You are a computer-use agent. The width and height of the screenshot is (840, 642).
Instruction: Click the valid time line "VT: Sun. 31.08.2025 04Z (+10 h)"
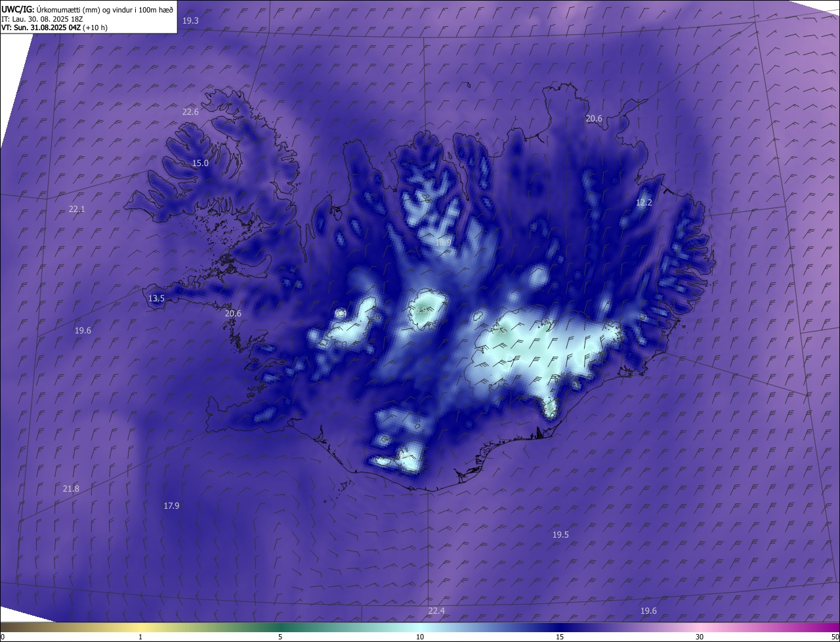click(54, 28)
